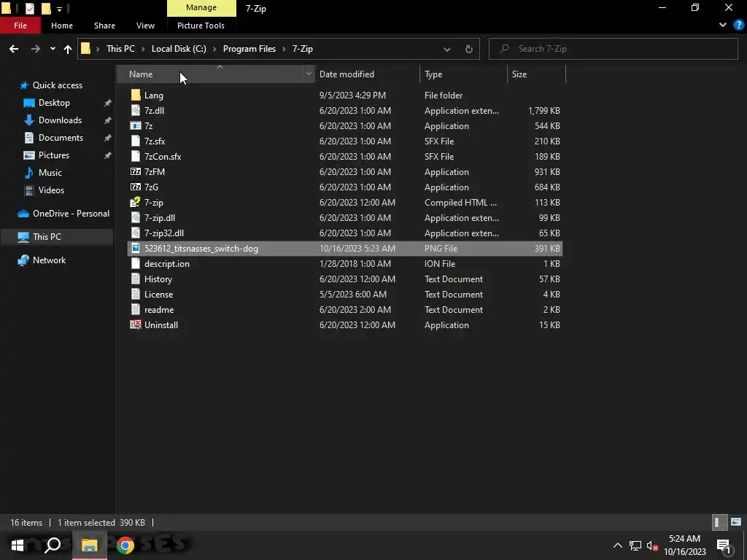
Task: Select Documents in navigation pane
Action: click(x=61, y=138)
